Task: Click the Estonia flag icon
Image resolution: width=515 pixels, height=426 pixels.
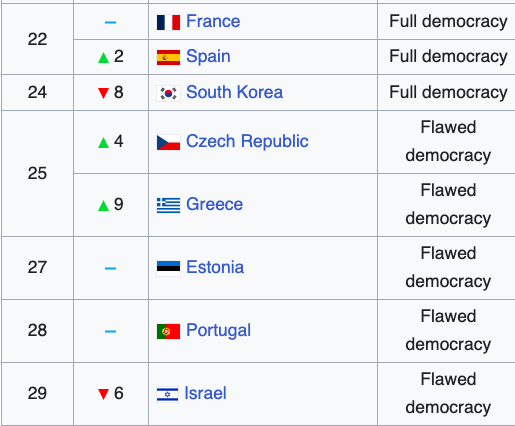Action: (168, 268)
